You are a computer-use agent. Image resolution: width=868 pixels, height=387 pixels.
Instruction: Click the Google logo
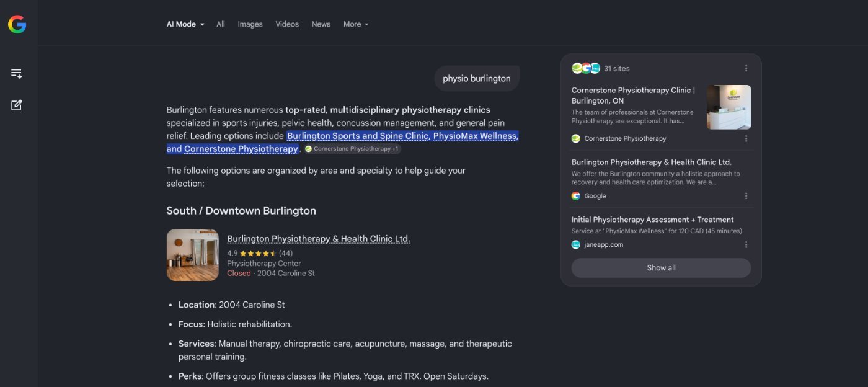[x=17, y=24]
